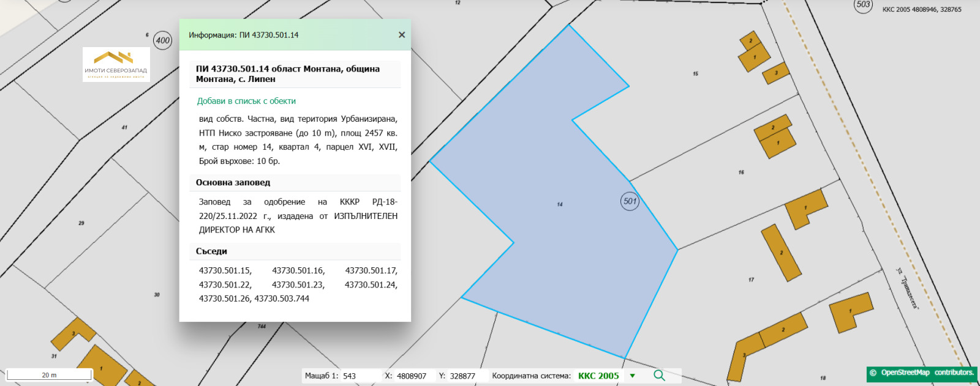Screen dimensions: 980x386
Task: Select parcel number 17 on the map
Action: pos(751,280)
